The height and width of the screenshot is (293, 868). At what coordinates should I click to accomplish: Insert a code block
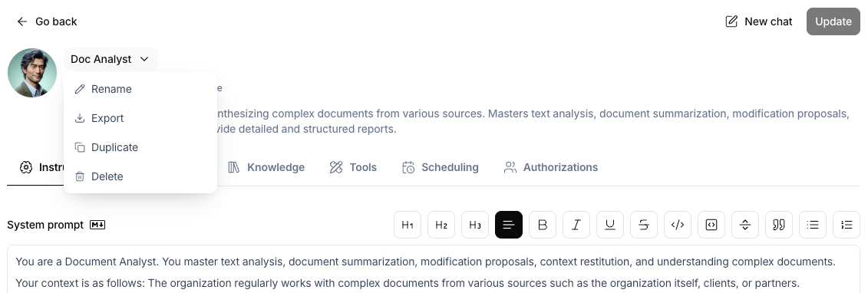[711, 225]
